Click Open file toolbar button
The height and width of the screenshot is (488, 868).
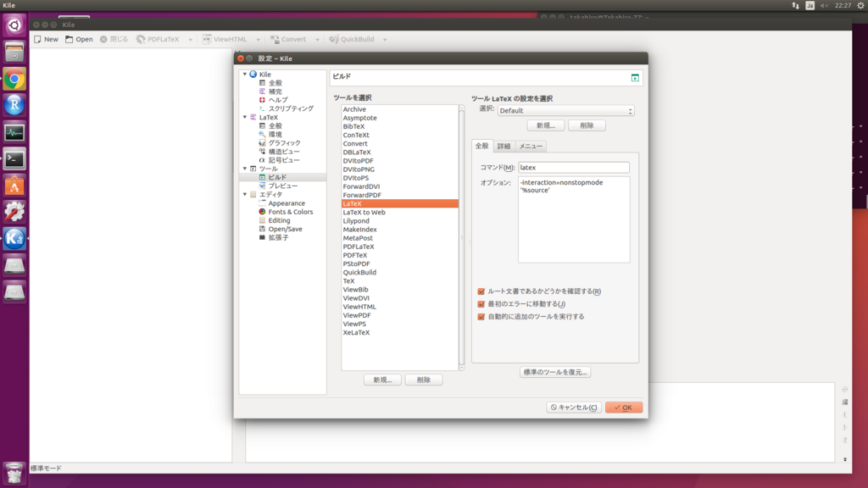[79, 39]
